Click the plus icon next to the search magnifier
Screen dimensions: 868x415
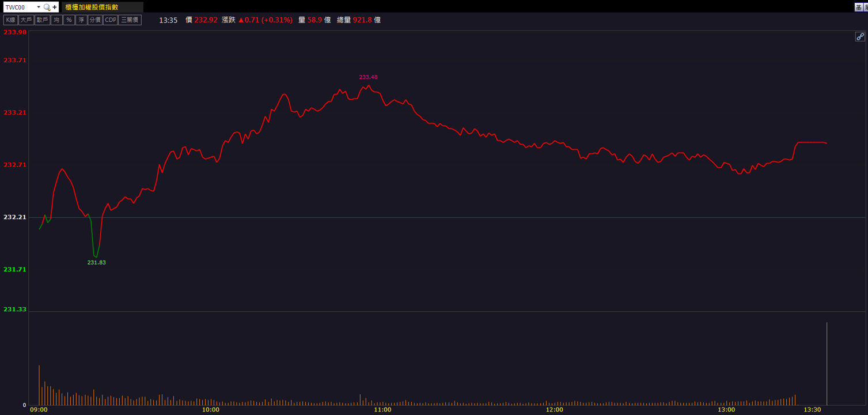coord(55,7)
